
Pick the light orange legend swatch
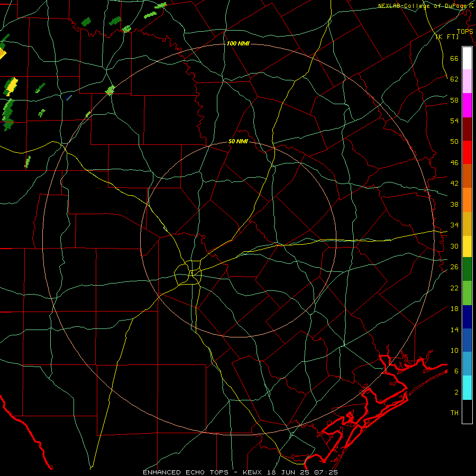tap(467, 200)
